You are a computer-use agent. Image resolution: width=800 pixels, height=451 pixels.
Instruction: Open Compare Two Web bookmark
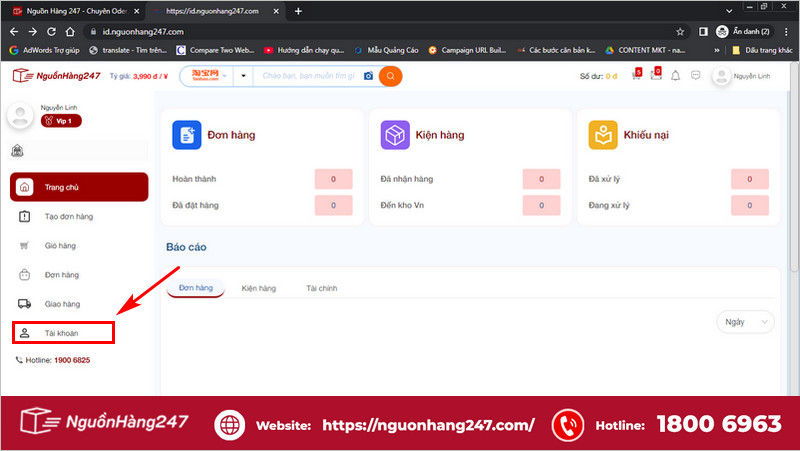click(215, 50)
